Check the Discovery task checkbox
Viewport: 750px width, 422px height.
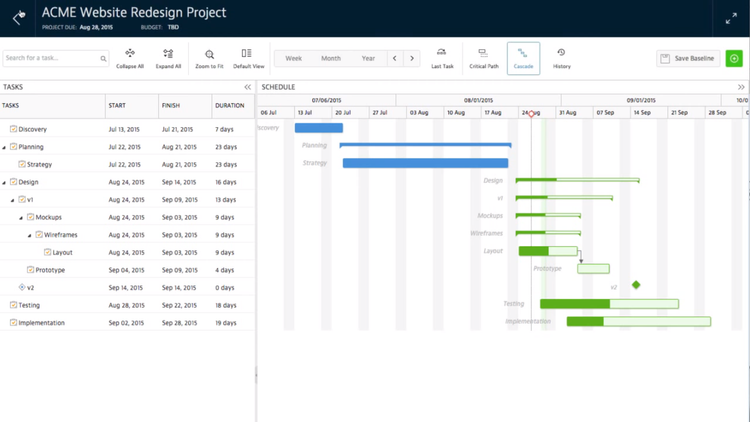coord(14,129)
